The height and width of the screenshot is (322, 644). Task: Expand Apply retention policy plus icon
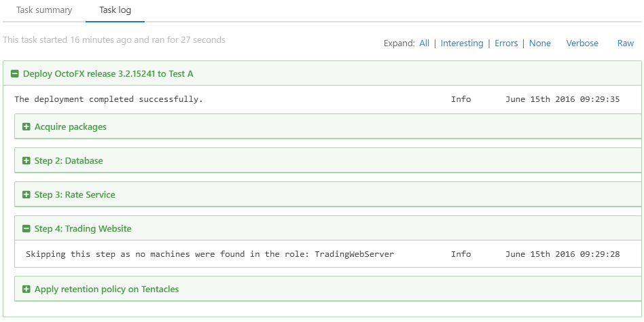point(26,289)
